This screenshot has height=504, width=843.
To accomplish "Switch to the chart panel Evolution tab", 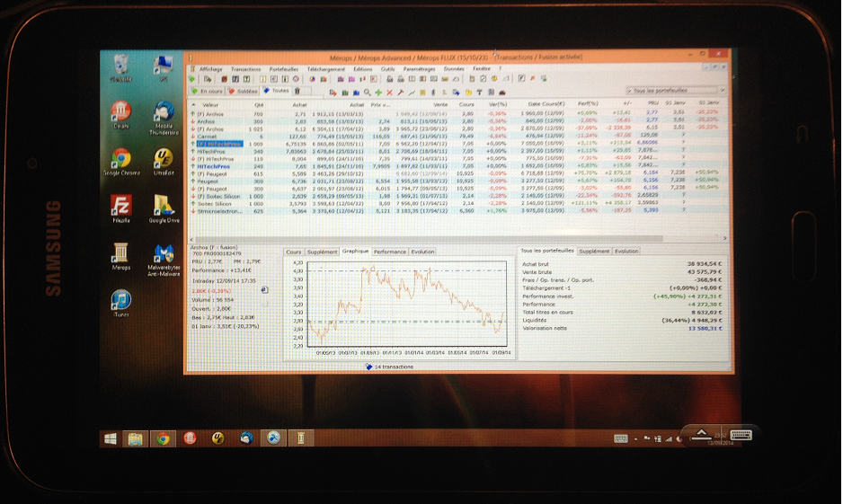I will (x=422, y=252).
